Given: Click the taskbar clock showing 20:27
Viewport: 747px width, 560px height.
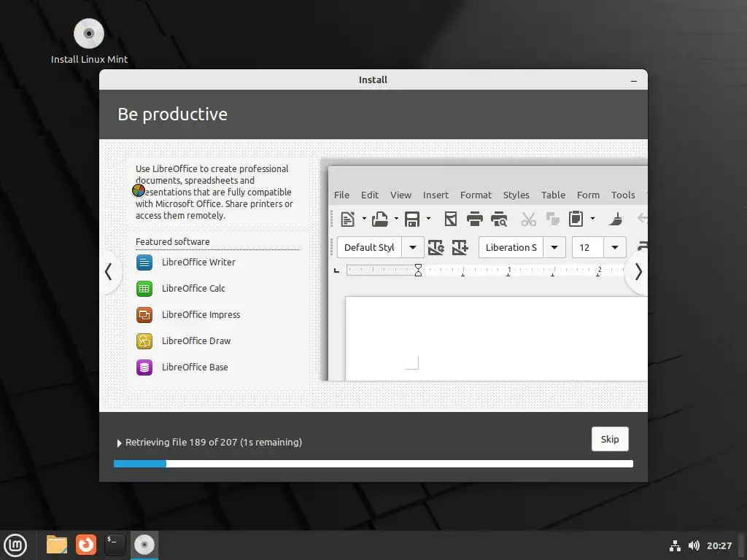Looking at the screenshot, I should pos(719,545).
